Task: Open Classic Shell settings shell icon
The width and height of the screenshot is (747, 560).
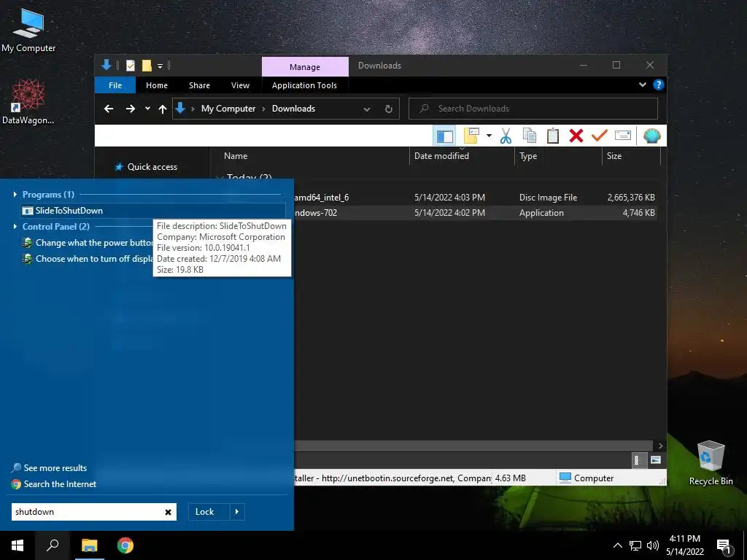Action: [x=651, y=136]
